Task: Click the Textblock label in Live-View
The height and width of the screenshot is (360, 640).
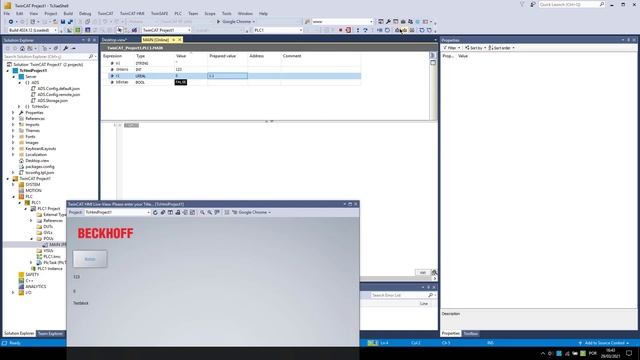Action: 80,303
